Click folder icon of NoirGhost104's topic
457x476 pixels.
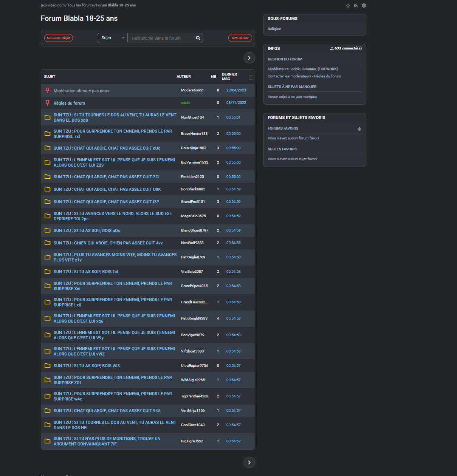(48, 117)
